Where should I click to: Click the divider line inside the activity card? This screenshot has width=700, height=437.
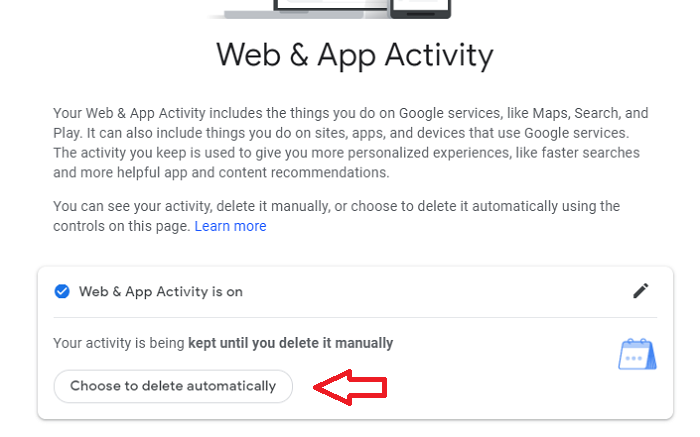point(355,318)
